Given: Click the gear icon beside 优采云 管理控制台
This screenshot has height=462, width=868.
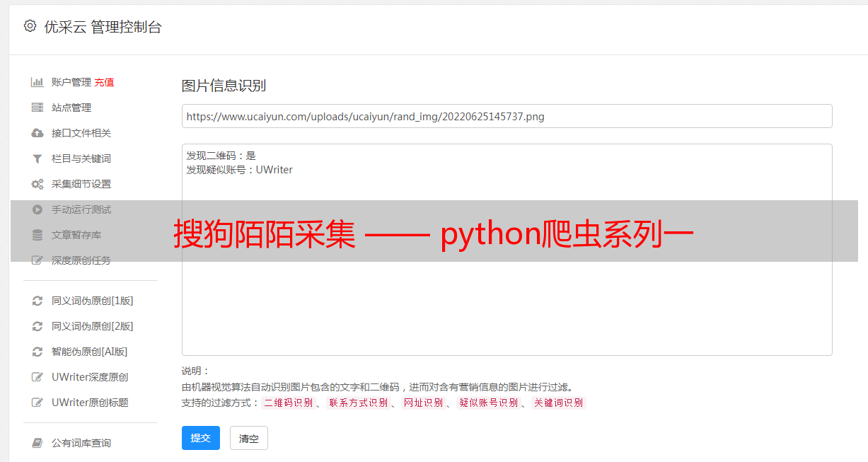Looking at the screenshot, I should point(30,26).
